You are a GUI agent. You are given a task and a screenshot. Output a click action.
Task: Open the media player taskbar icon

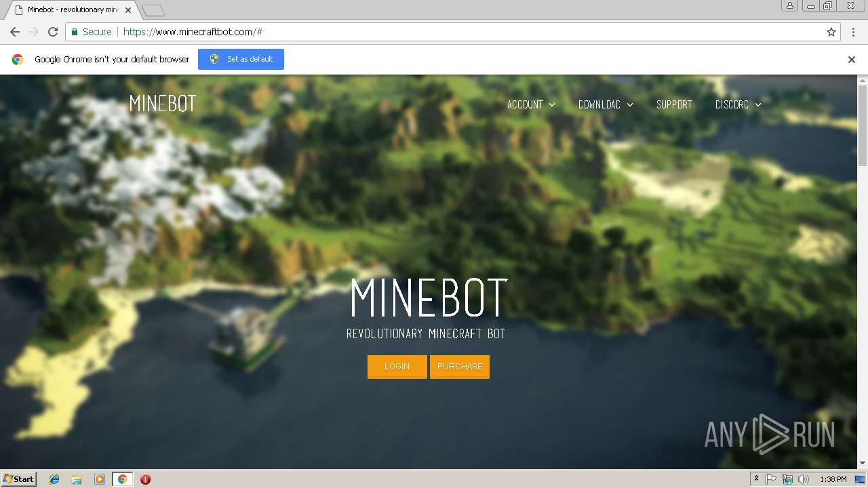coord(100,479)
